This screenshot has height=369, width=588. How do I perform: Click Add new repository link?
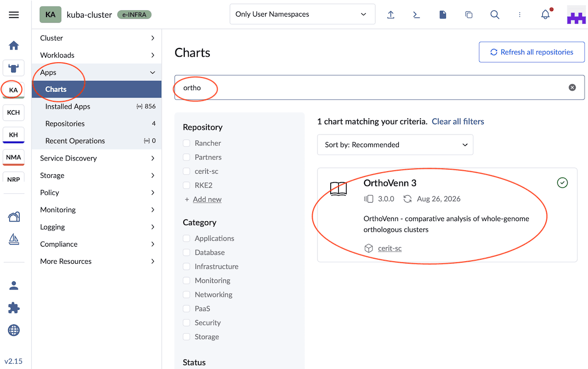207,199
